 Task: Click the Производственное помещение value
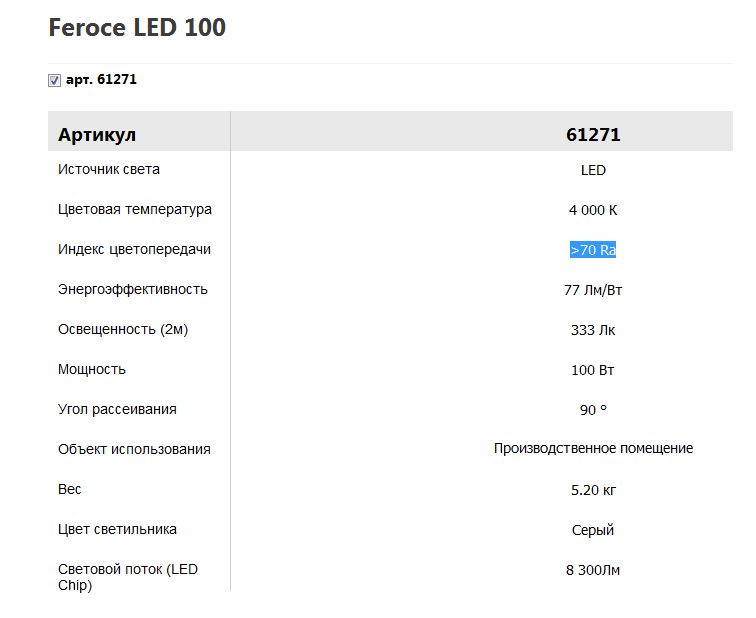pos(593,449)
